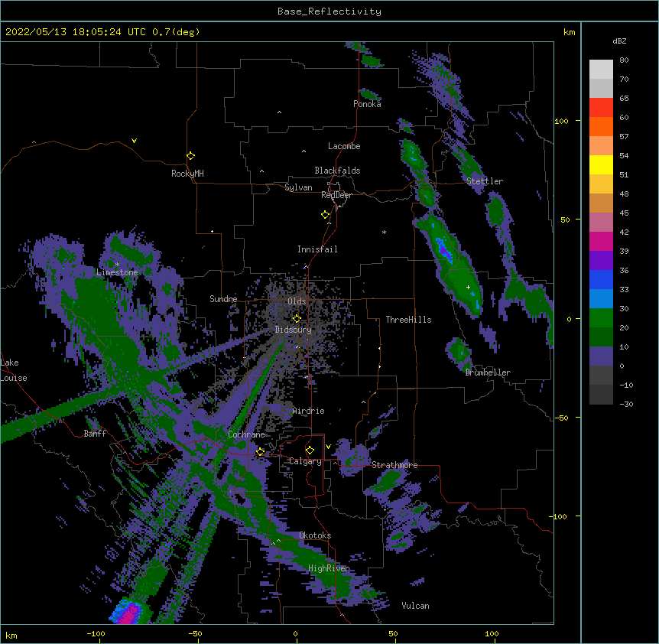Click the Stettler label
Viewport: 659px width, 644px height.
[x=485, y=181]
